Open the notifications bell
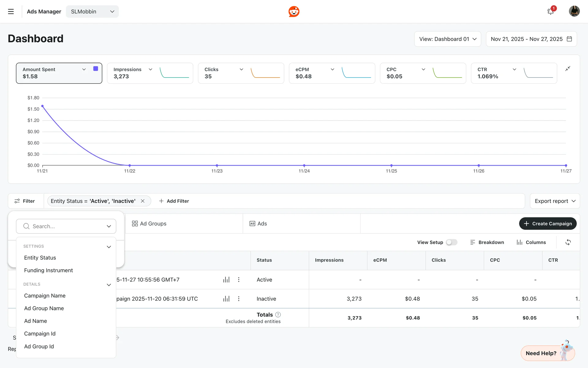The image size is (588, 368). click(550, 12)
